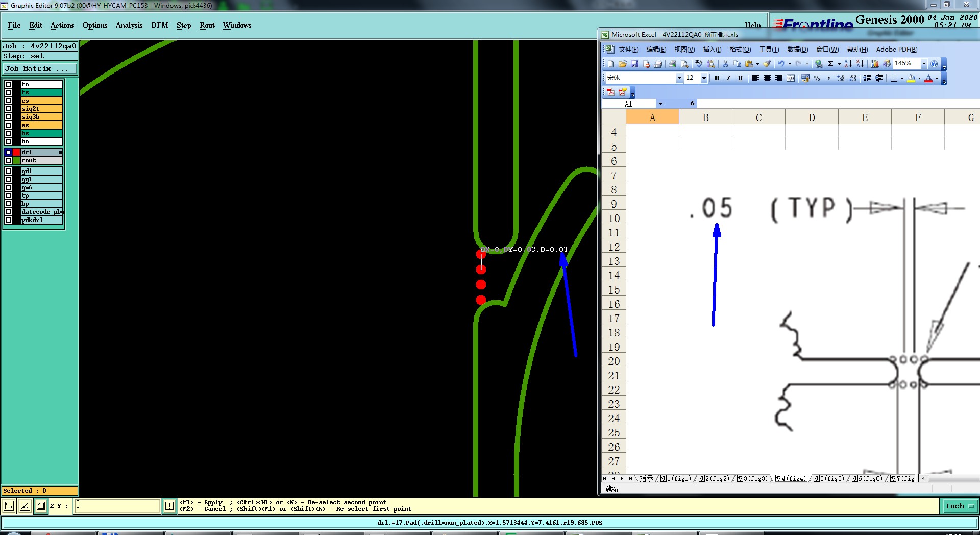Open Excel font size dropdown
Image resolution: width=980 pixels, height=535 pixels.
pos(704,78)
